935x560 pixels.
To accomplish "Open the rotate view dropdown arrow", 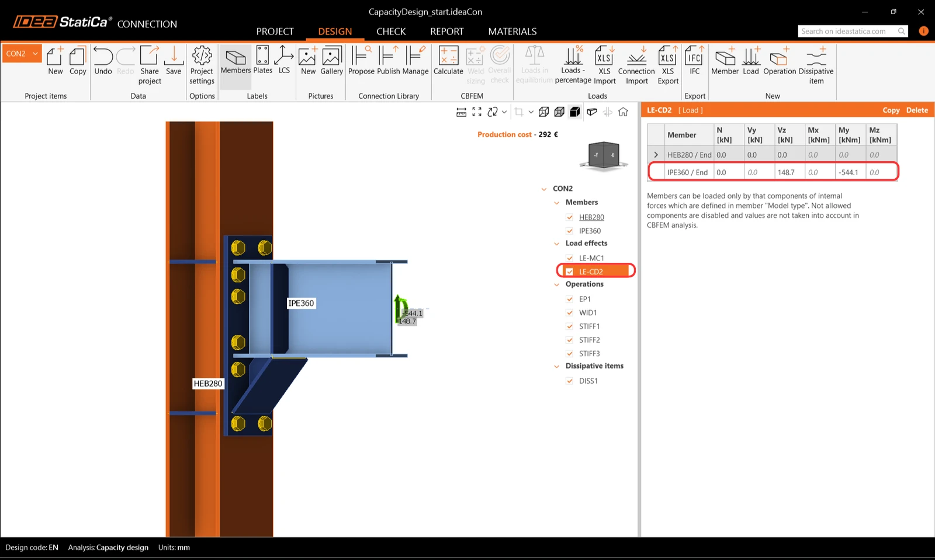I will pos(504,112).
